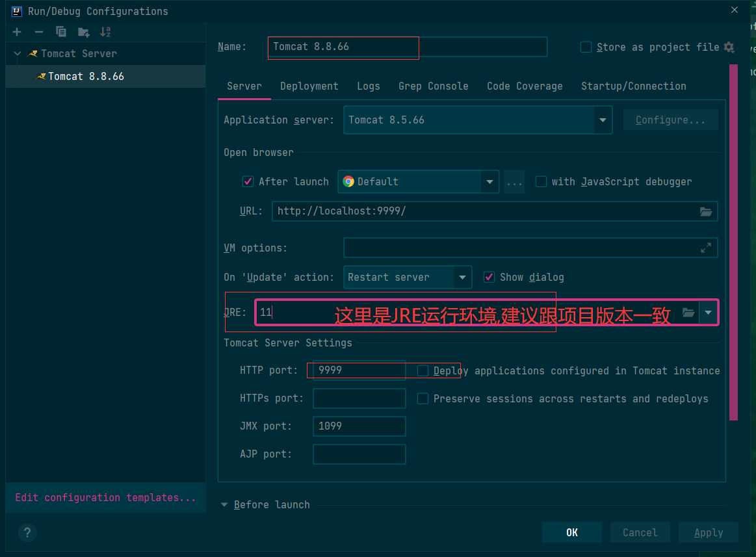The image size is (756, 557).
Task: Focus the JMX port field
Action: tap(359, 426)
